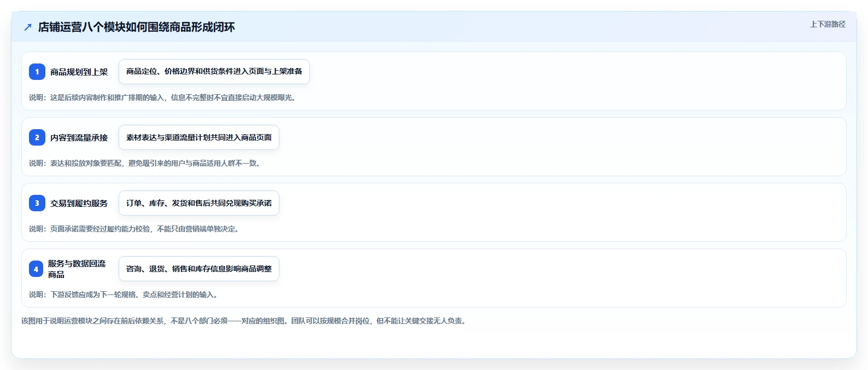Click the 上下游路径 label
The image size is (868, 370).
[828, 24]
